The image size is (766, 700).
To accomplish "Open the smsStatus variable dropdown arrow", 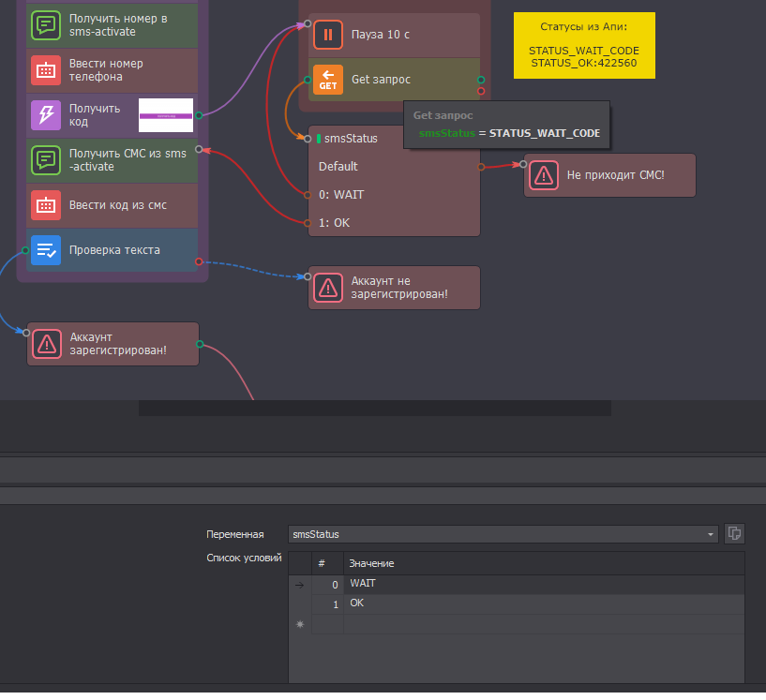I will click(711, 534).
